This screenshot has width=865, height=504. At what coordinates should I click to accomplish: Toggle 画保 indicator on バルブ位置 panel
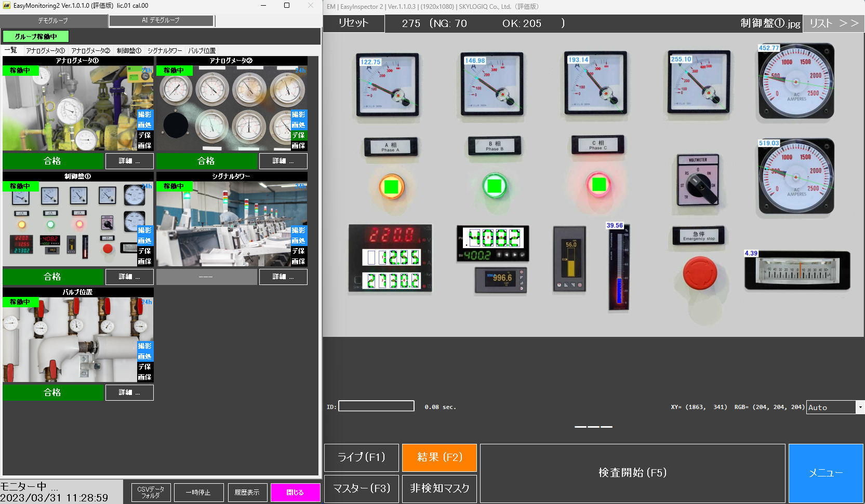(x=145, y=377)
